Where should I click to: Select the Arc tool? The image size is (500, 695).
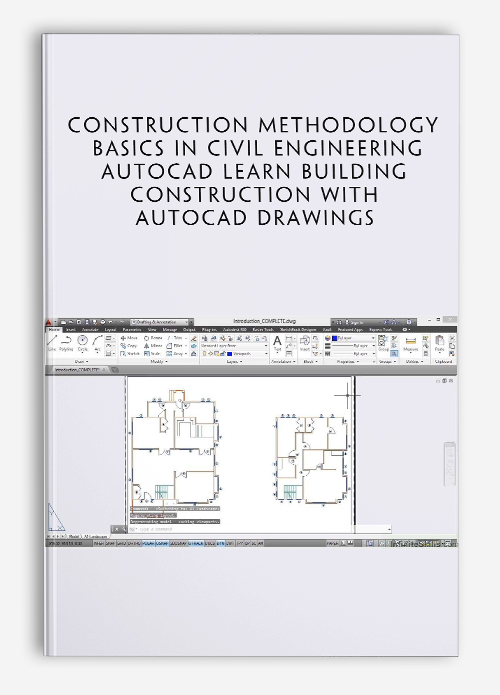point(98,343)
